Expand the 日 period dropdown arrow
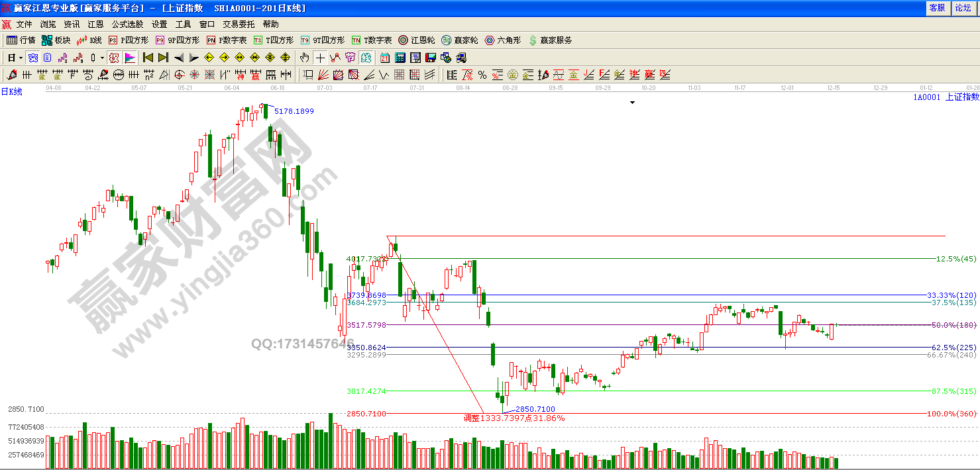This screenshot has width=980, height=470. pyautogui.click(x=21, y=58)
